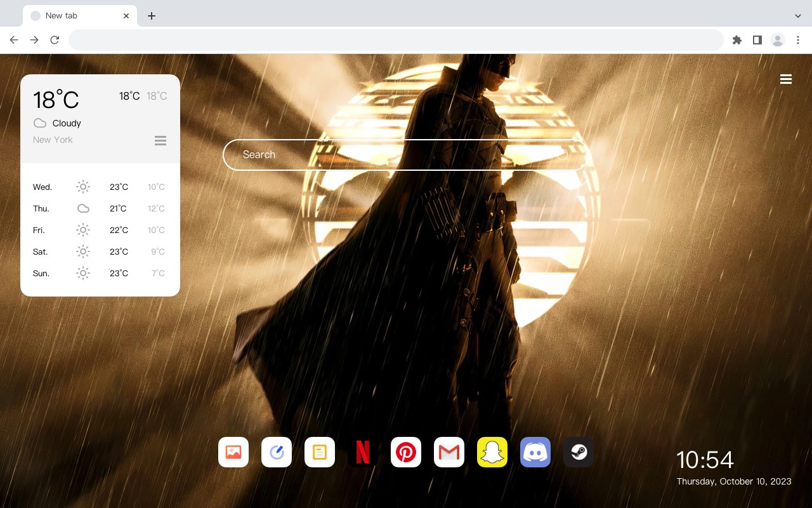Click the Wednesday sun forecast icon
Viewport: 812px width, 508px height.
coord(83,187)
